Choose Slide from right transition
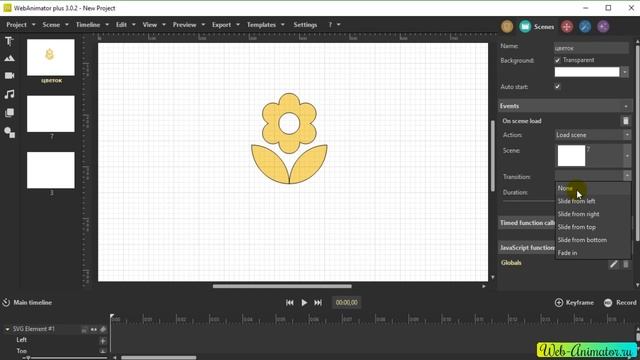The image size is (640, 360). tap(593, 214)
